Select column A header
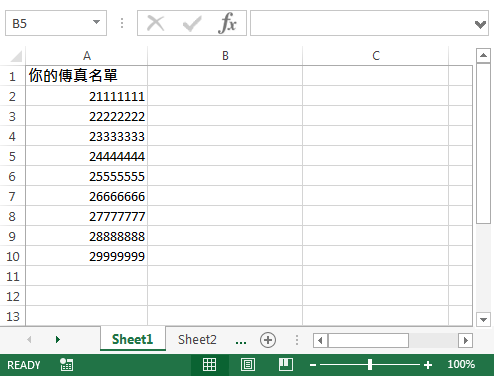494x377 pixels. click(87, 56)
